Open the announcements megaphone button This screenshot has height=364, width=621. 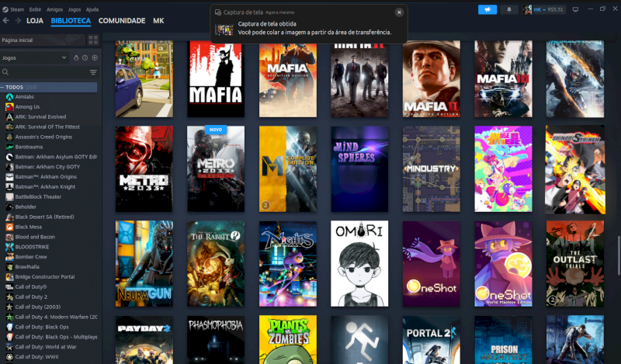[487, 9]
